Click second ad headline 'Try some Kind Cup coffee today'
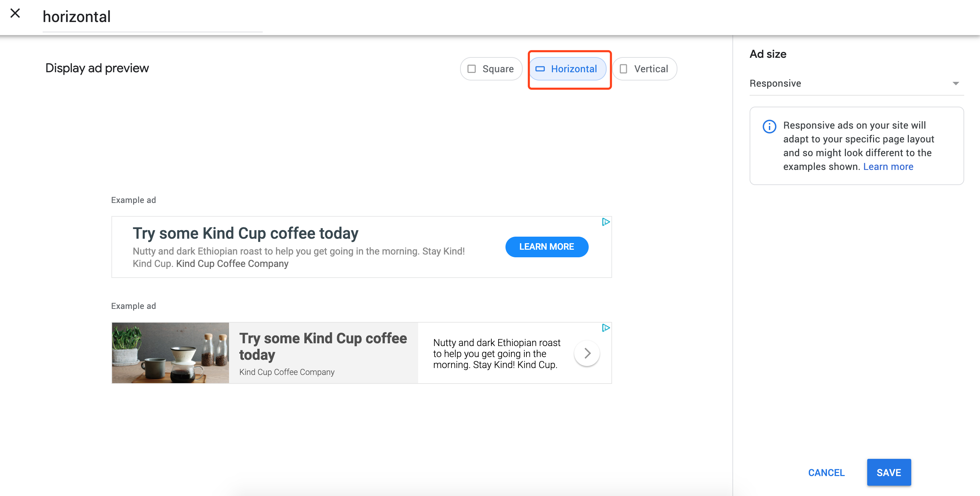 point(323,346)
